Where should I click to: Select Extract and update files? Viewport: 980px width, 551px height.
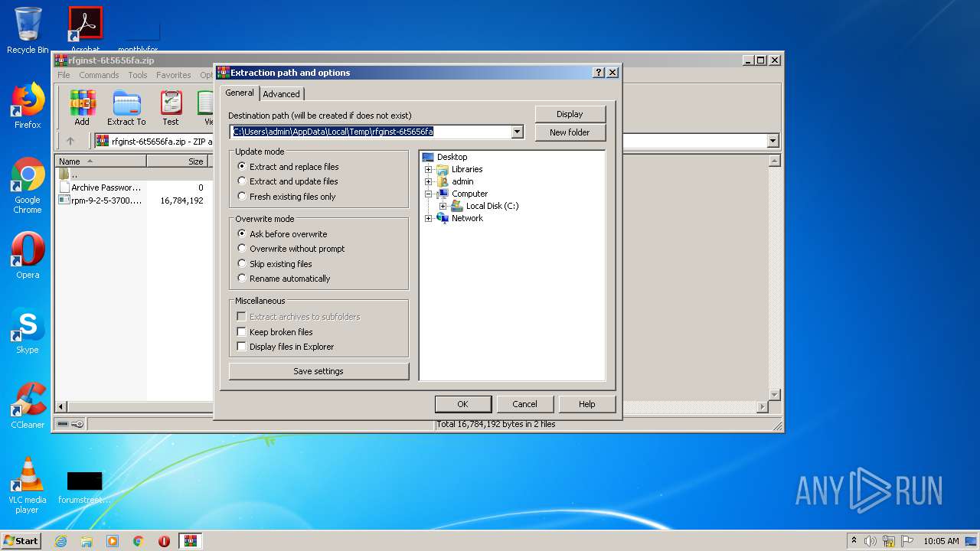pos(288,181)
